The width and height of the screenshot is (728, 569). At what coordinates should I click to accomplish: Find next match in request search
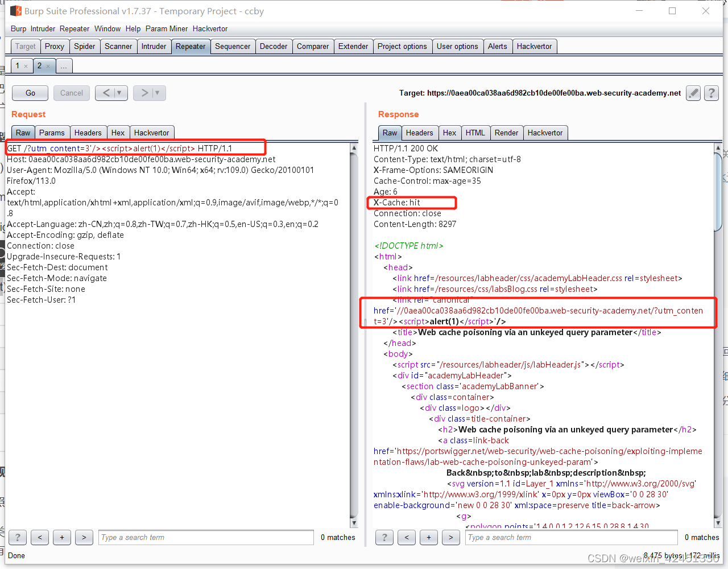point(84,537)
